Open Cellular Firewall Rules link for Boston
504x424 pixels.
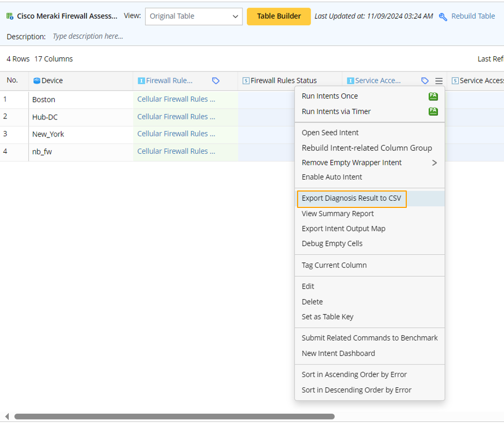(176, 99)
